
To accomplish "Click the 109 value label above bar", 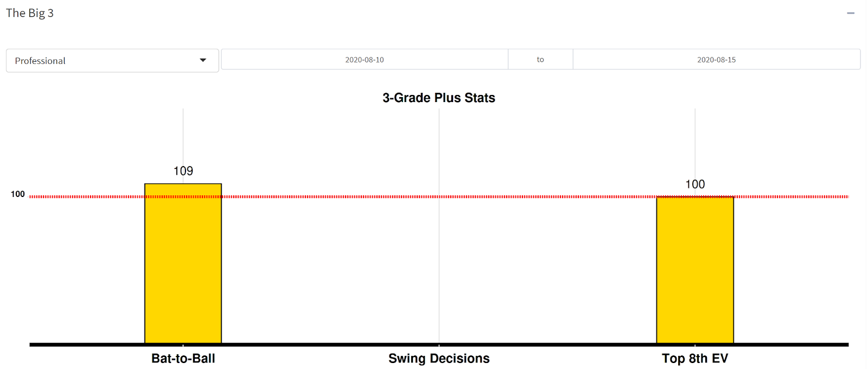I will (x=183, y=171).
